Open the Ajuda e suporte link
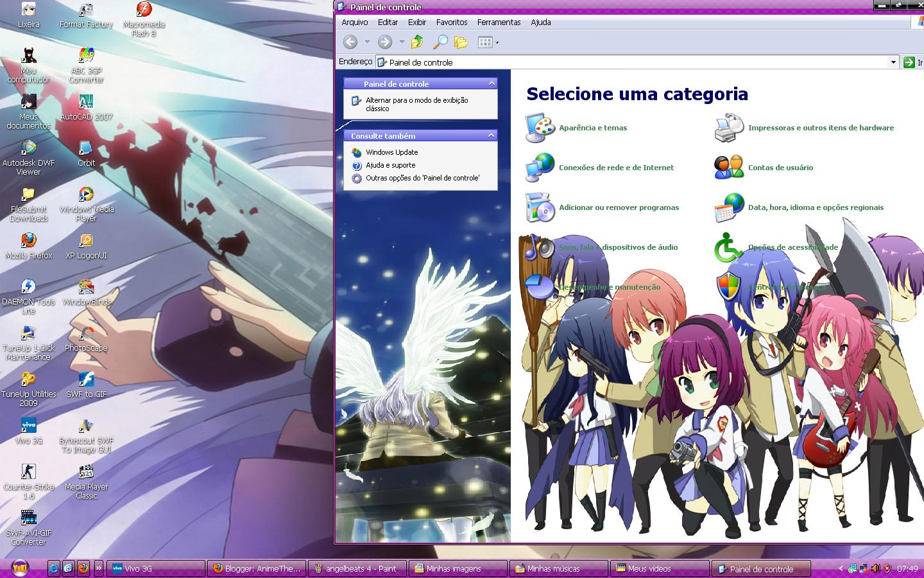Image resolution: width=924 pixels, height=578 pixels. pos(390,165)
